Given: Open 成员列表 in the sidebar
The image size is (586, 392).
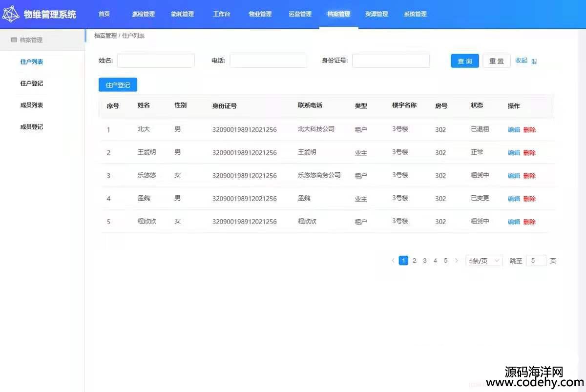Looking at the screenshot, I should [32, 105].
